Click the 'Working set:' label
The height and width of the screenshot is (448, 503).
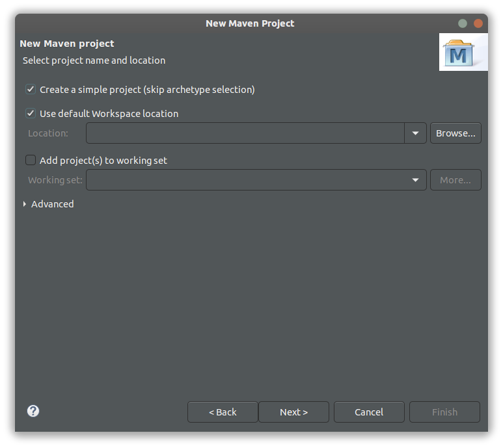coord(55,179)
